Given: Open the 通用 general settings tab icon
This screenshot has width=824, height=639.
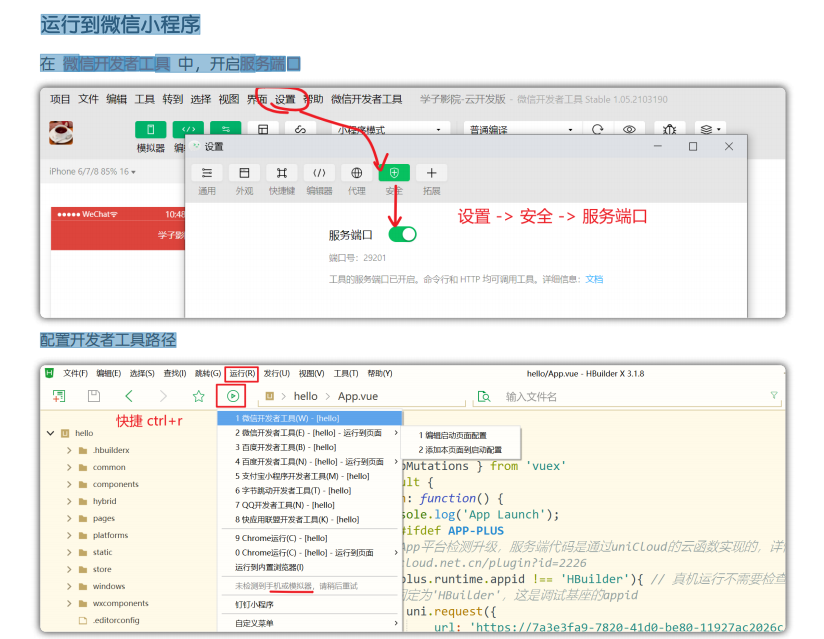Looking at the screenshot, I should tap(207, 173).
